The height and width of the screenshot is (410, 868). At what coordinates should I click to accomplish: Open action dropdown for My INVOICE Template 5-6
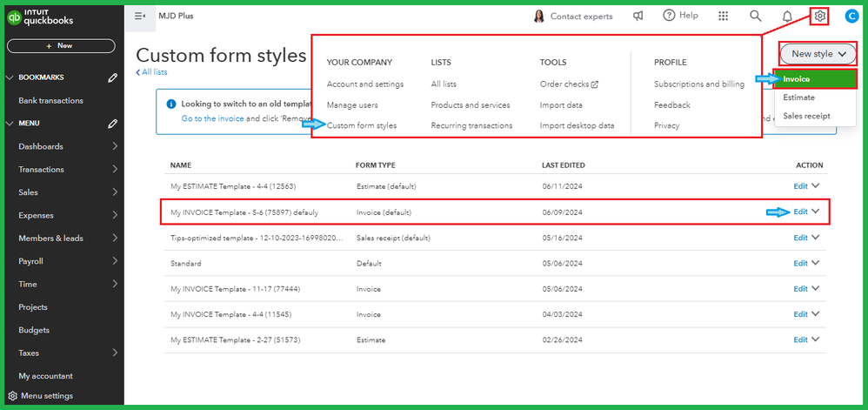(815, 212)
